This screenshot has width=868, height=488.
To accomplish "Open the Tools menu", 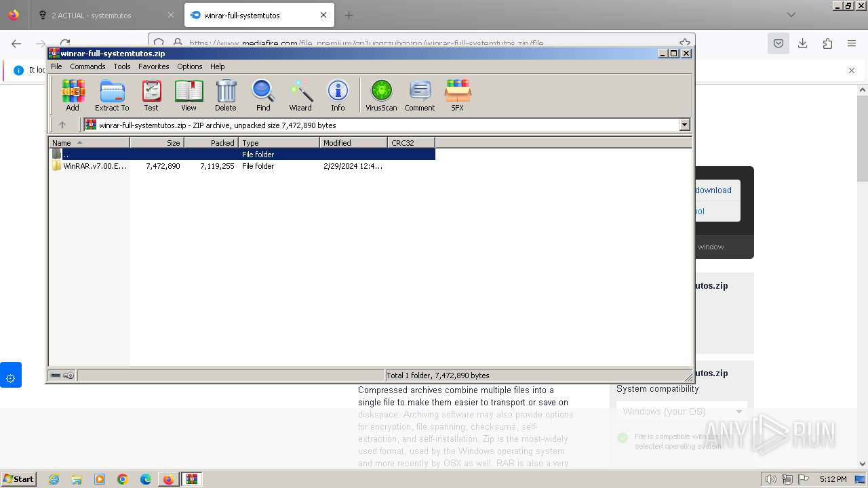I will point(122,66).
